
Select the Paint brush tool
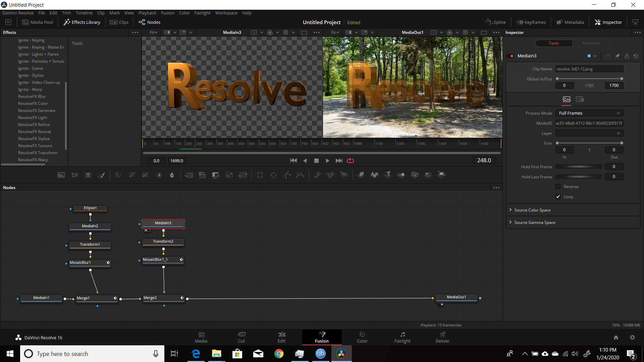pyautogui.click(x=101, y=175)
